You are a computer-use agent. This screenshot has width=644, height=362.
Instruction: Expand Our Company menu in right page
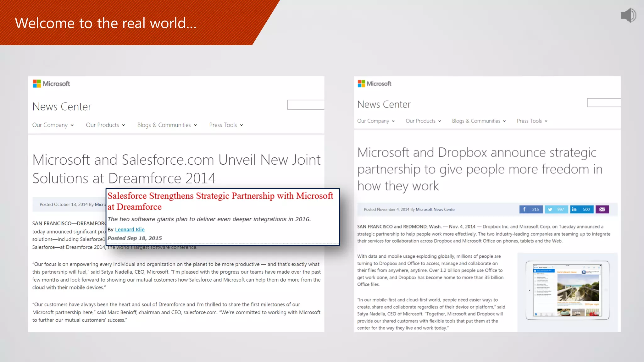tap(376, 121)
